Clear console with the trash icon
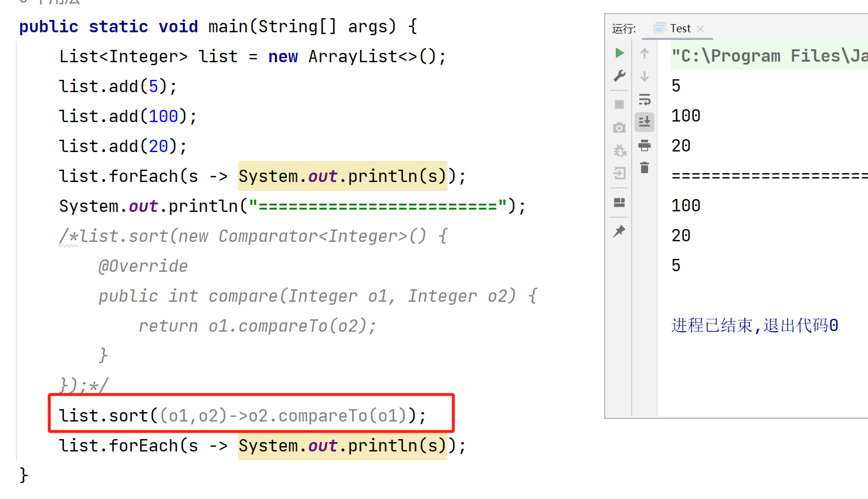Image resolution: width=868 pixels, height=499 pixels. (x=645, y=168)
